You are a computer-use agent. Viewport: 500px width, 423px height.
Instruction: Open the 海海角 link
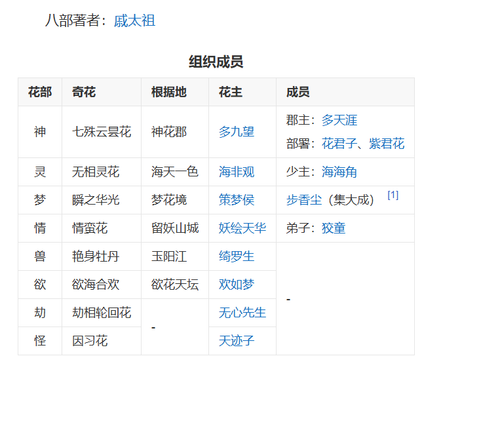point(339,172)
